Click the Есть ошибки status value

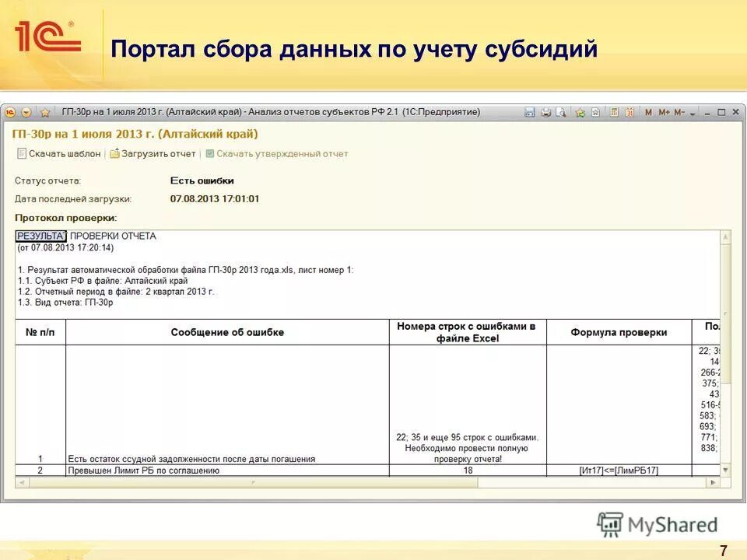click(202, 181)
